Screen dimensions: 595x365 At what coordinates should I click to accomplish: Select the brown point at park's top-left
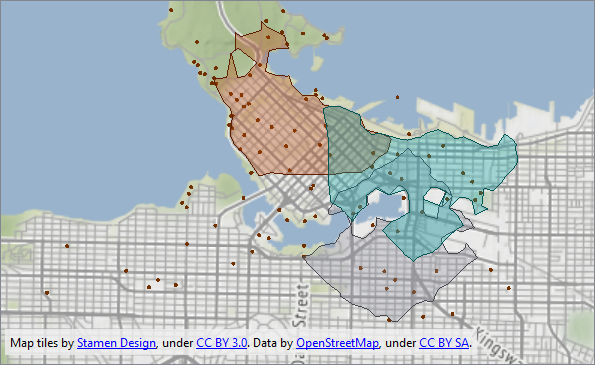coord(171,10)
